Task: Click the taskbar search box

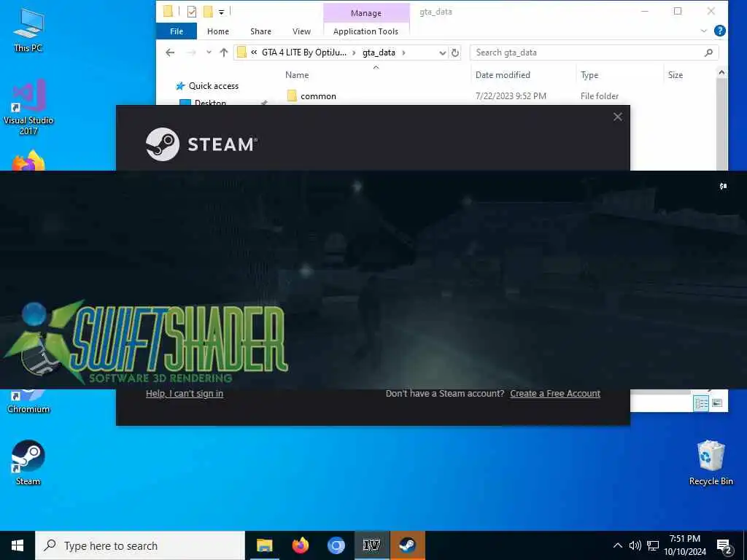Action: click(140, 545)
